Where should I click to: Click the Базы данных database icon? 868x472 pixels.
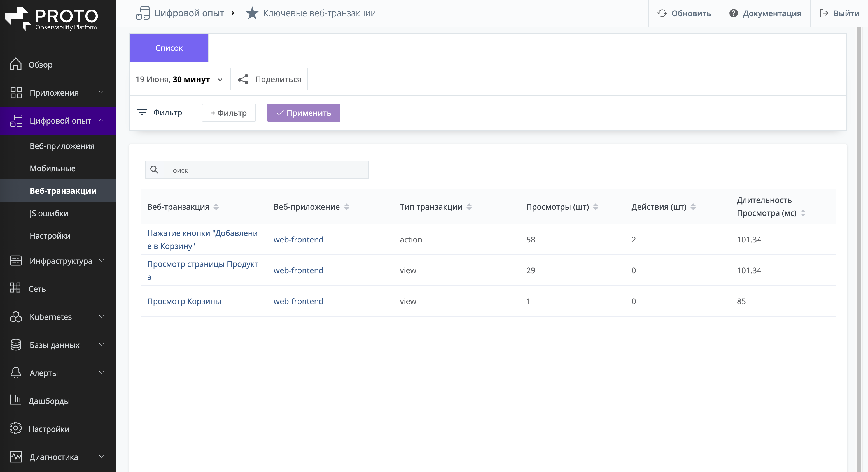tap(16, 344)
